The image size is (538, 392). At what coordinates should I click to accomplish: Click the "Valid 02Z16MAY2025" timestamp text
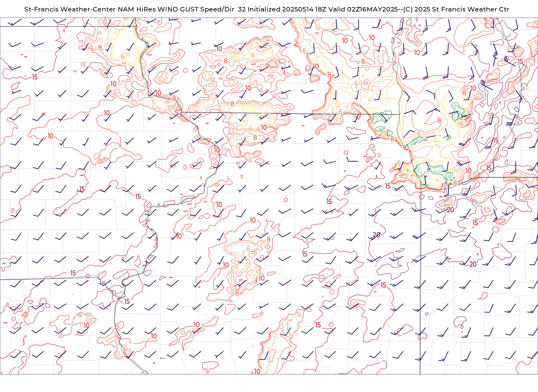(x=363, y=9)
